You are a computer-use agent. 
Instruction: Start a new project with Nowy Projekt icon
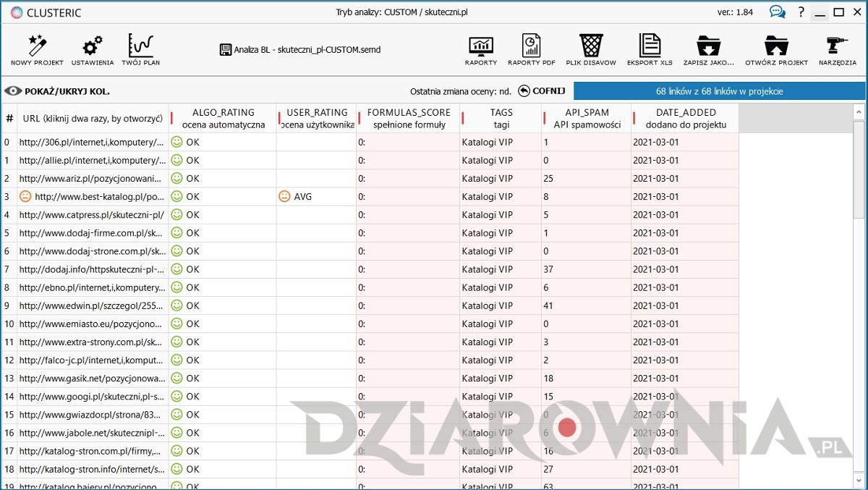tap(37, 48)
